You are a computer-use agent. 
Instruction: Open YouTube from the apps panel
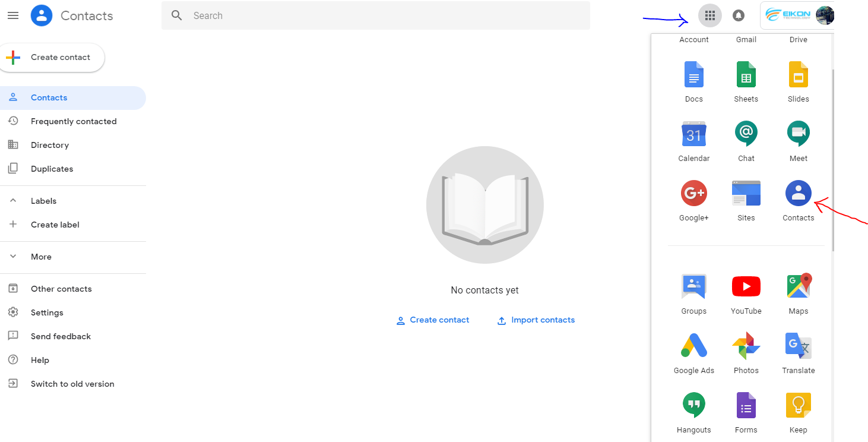tap(746, 294)
